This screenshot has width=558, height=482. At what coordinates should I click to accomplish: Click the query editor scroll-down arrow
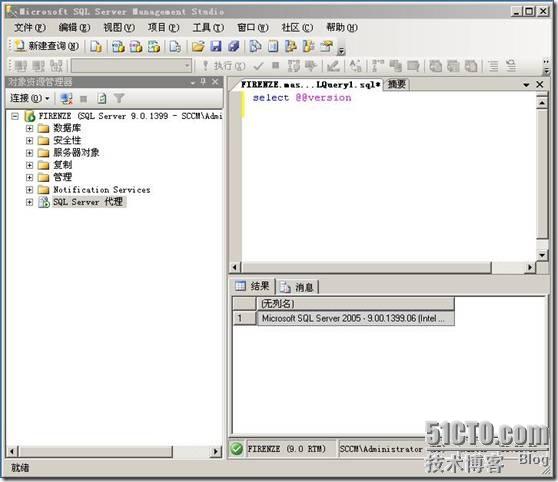(x=542, y=255)
